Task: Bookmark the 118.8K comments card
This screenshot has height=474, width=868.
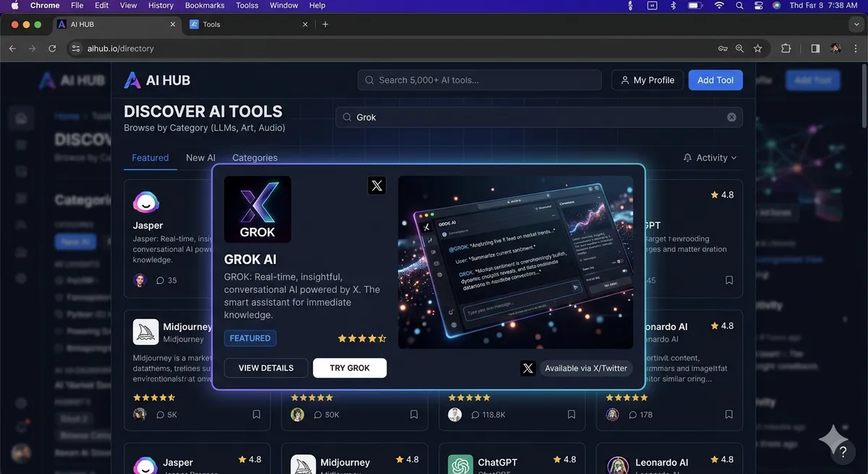Action: click(x=571, y=415)
